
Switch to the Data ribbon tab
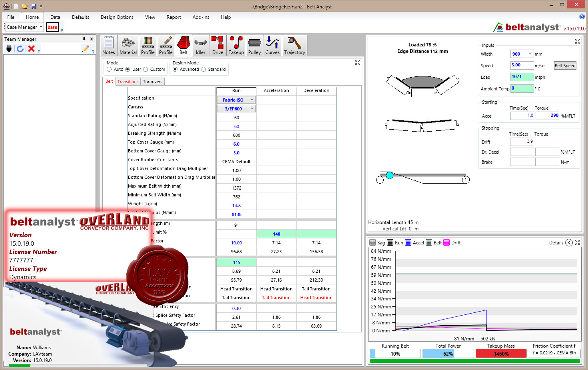pos(55,17)
